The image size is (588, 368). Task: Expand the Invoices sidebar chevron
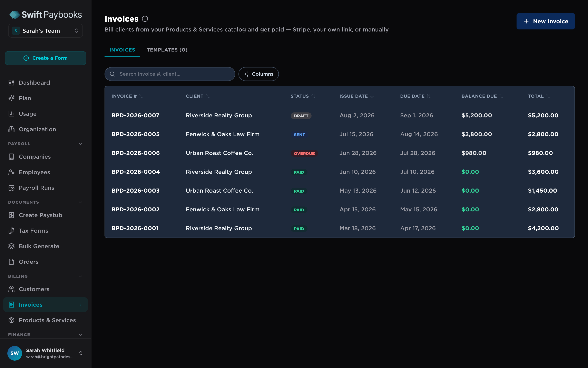(x=80, y=305)
